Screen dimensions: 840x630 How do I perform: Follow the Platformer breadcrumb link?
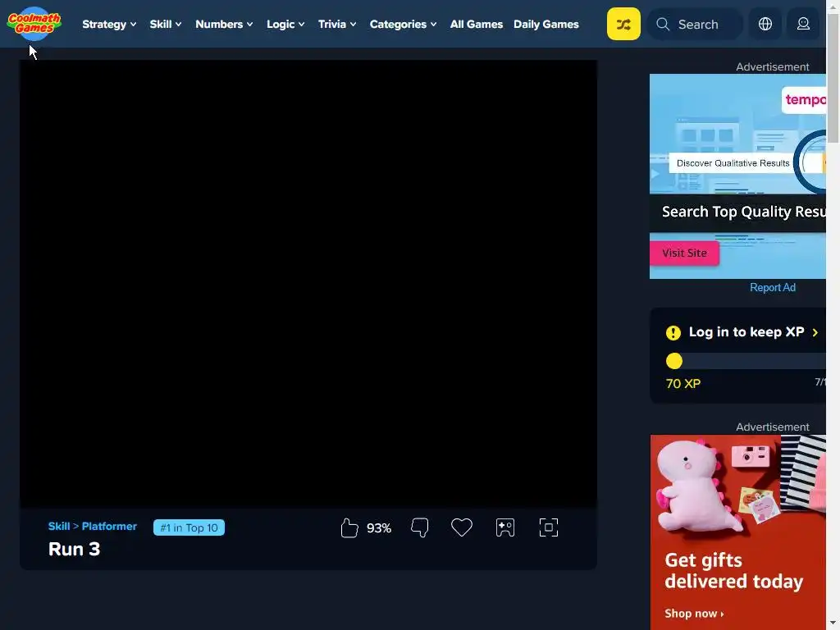click(109, 526)
